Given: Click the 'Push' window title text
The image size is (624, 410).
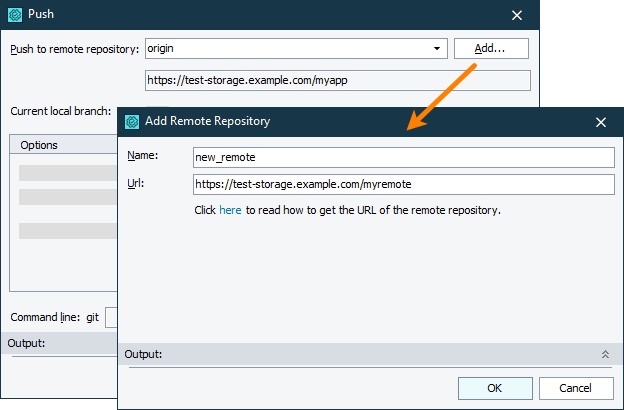Looking at the screenshot, I should pyautogui.click(x=40, y=15).
